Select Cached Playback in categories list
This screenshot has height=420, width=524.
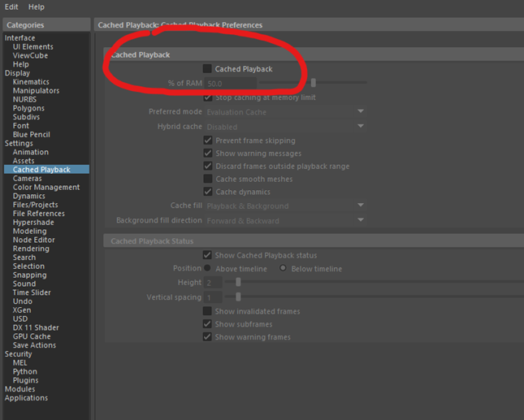pos(46,170)
